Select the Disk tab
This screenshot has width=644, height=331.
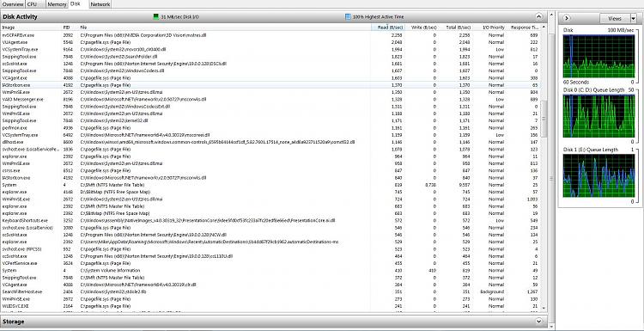(x=76, y=3)
